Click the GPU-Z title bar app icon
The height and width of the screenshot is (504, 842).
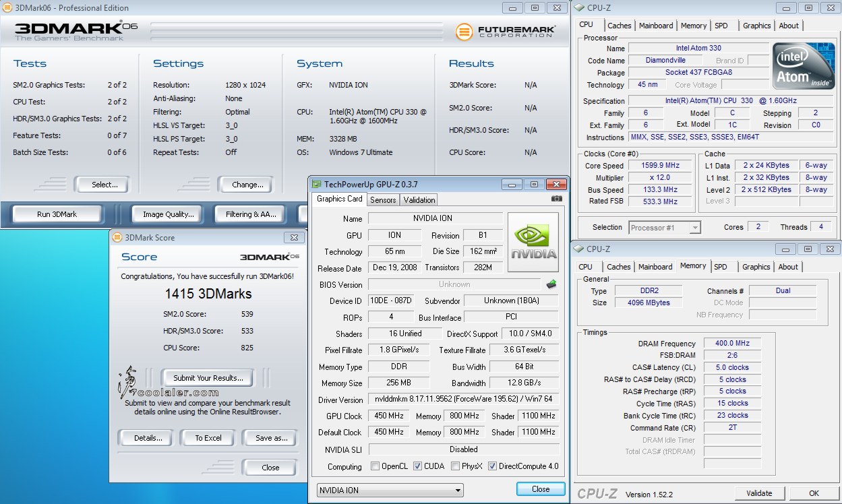[x=317, y=184]
